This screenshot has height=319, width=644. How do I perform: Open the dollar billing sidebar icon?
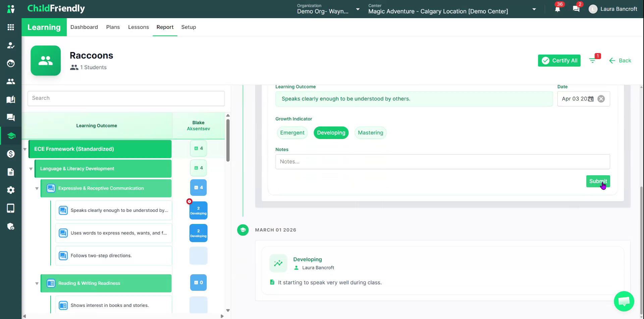[x=11, y=154]
